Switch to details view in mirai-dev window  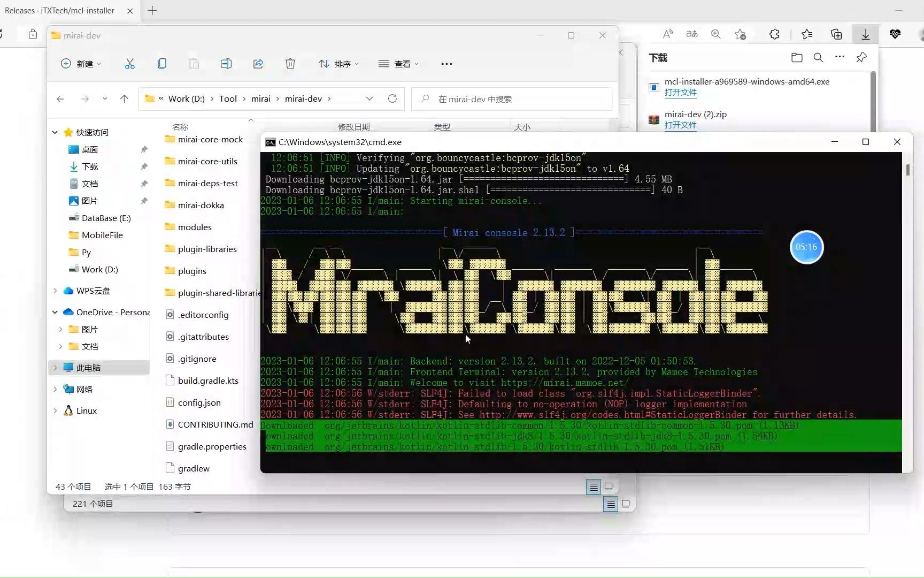[594, 486]
